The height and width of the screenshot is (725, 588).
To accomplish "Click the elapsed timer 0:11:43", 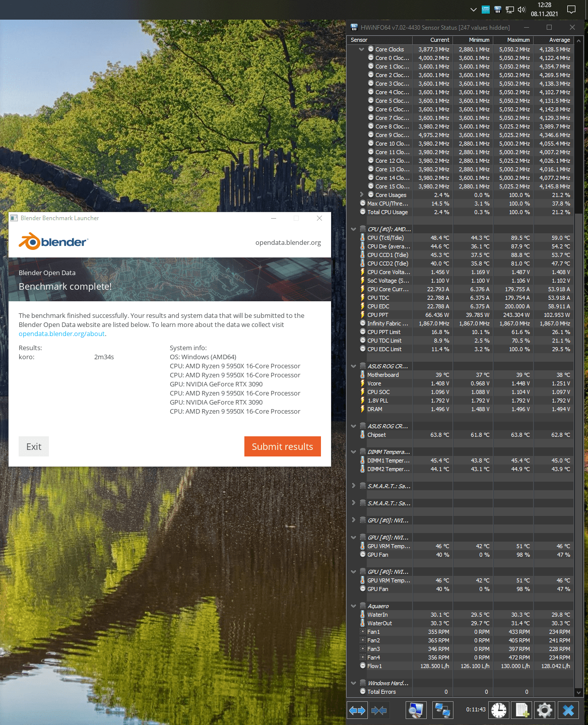I will [x=476, y=709].
